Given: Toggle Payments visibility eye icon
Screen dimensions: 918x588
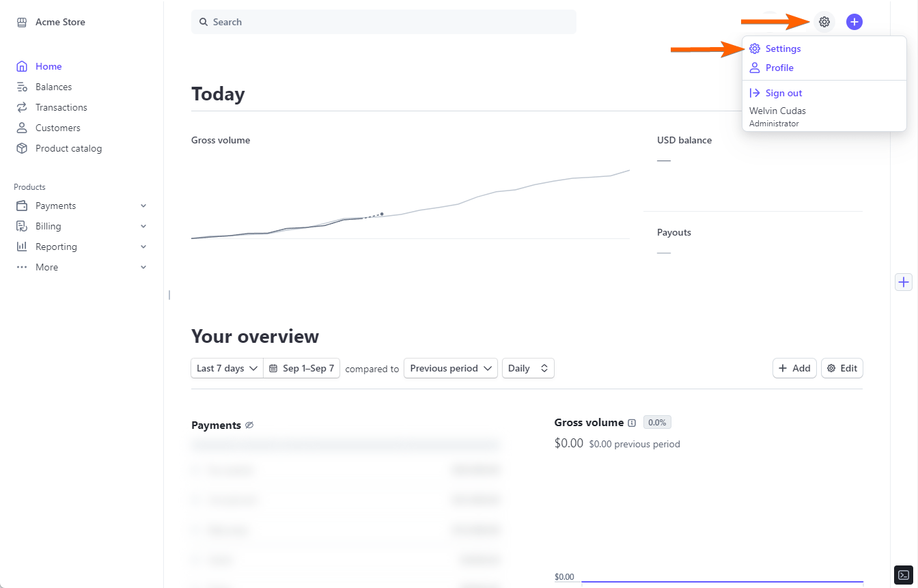Looking at the screenshot, I should 249,425.
